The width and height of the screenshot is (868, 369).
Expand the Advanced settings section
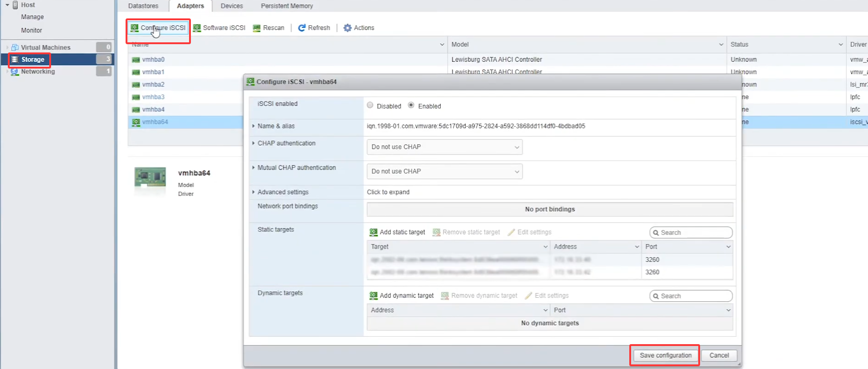pos(253,192)
